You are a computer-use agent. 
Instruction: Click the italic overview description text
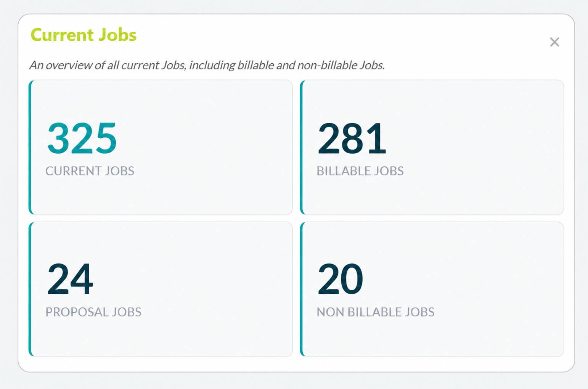tap(207, 65)
